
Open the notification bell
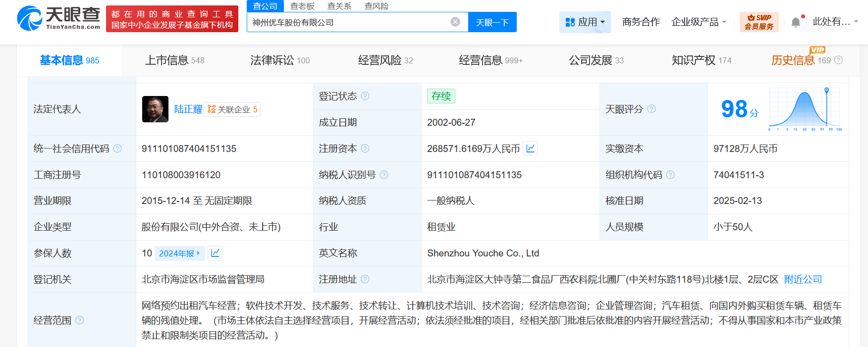[795, 22]
